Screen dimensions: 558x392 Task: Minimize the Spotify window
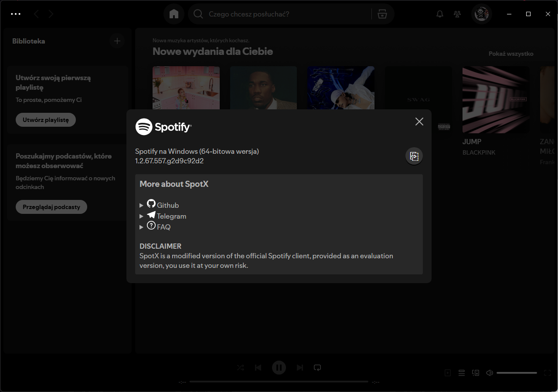click(x=509, y=14)
